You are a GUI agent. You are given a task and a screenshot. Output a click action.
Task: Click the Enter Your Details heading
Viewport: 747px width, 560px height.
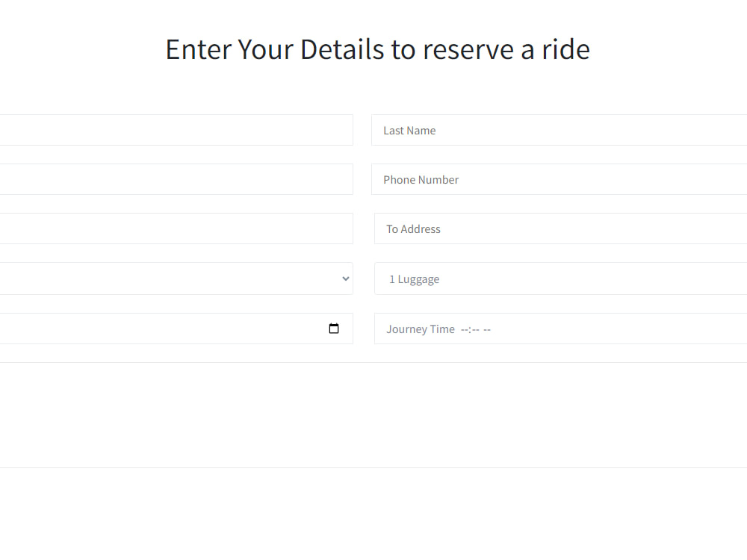click(x=377, y=49)
